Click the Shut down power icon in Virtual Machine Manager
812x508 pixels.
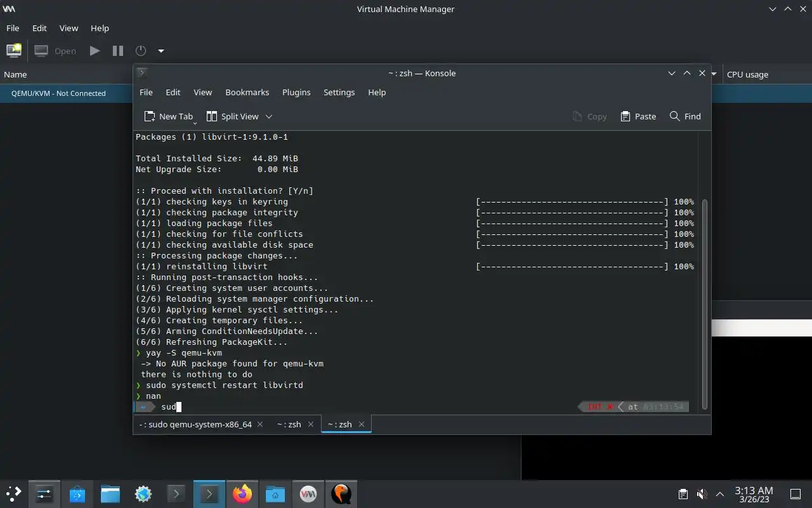pos(141,51)
